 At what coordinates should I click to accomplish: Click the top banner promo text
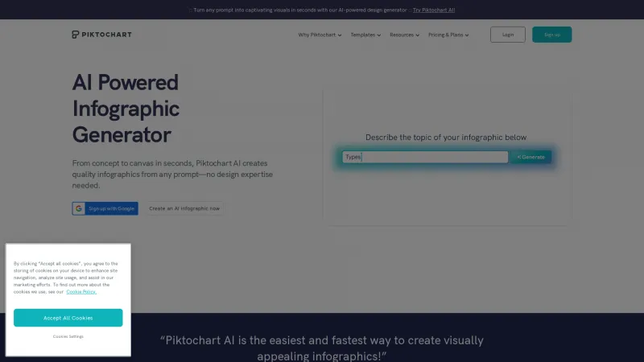pos(299,10)
